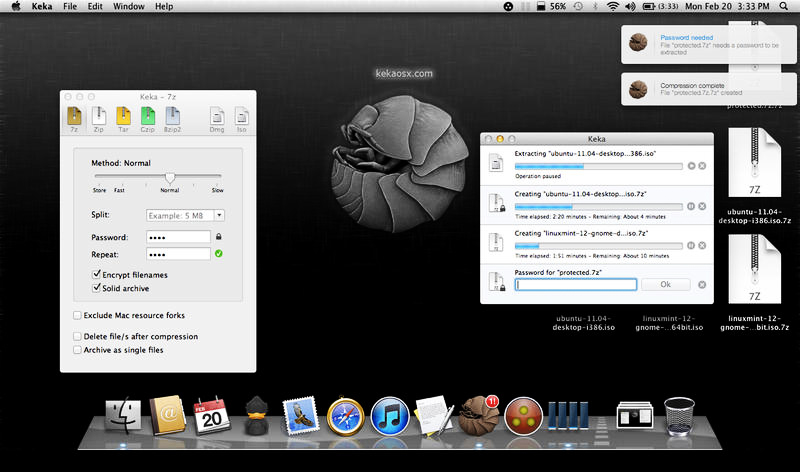Pause creating linuxmint-12-gnome iso.7z

pos(691,245)
